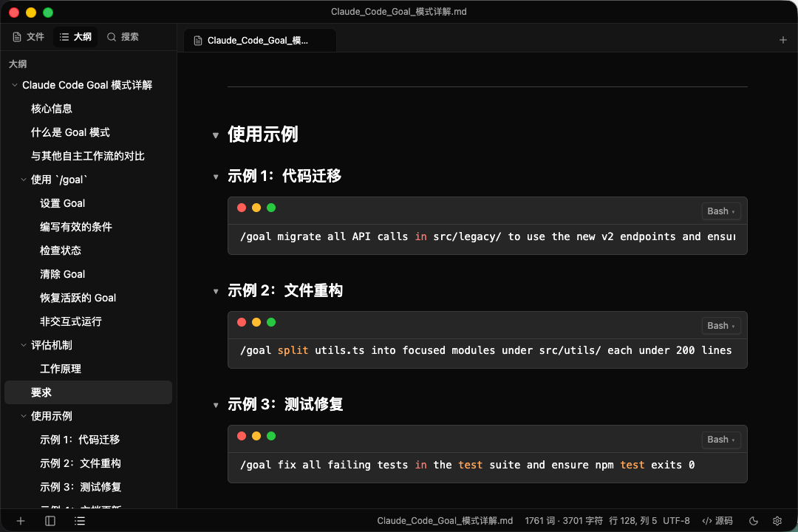Fold the 示例 3 测试修复 heading
The width and height of the screenshot is (798, 532).
[x=216, y=406]
